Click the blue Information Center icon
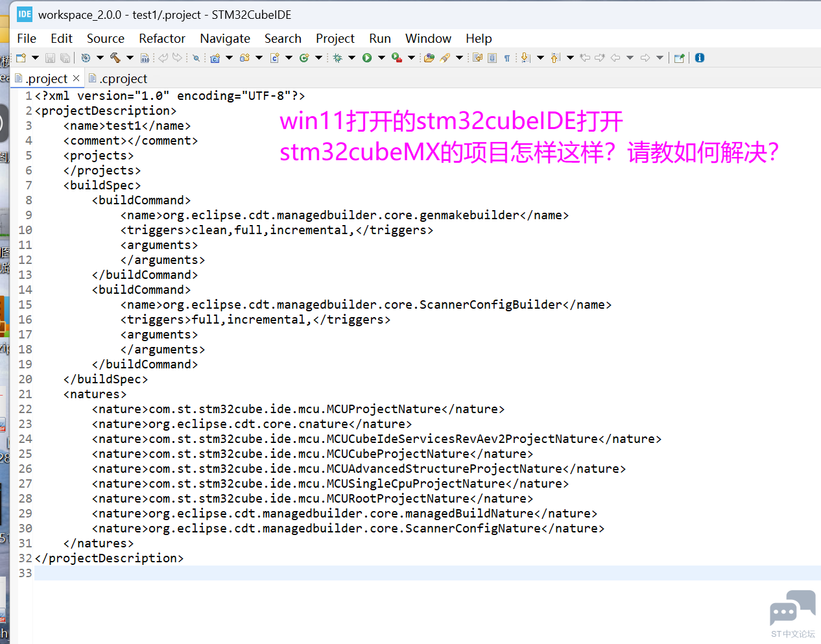This screenshot has height=644, width=821. tap(700, 58)
